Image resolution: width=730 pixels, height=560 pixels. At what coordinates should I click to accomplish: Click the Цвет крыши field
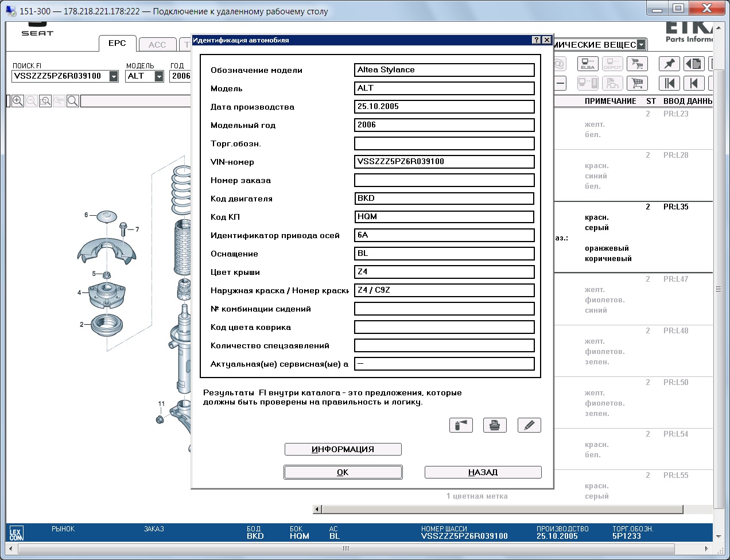pos(444,272)
